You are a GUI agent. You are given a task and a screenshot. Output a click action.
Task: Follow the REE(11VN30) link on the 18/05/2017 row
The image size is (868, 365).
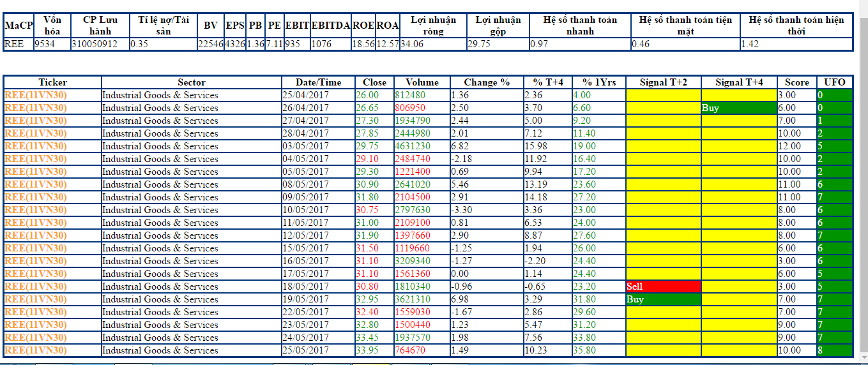(36, 287)
